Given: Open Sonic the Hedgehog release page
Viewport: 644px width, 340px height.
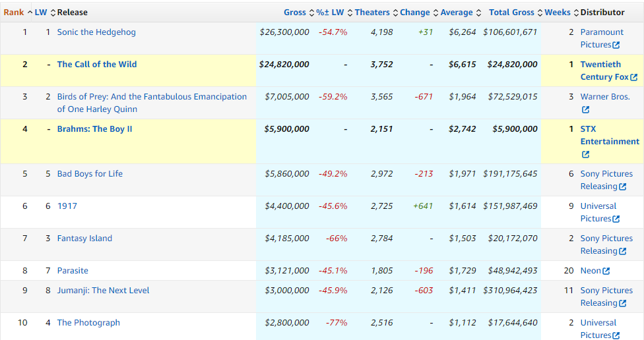Looking at the screenshot, I should [x=96, y=32].
